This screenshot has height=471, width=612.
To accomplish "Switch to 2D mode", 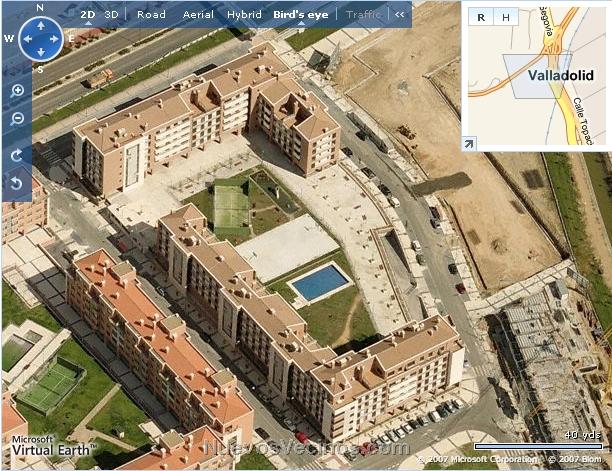I will point(88,15).
